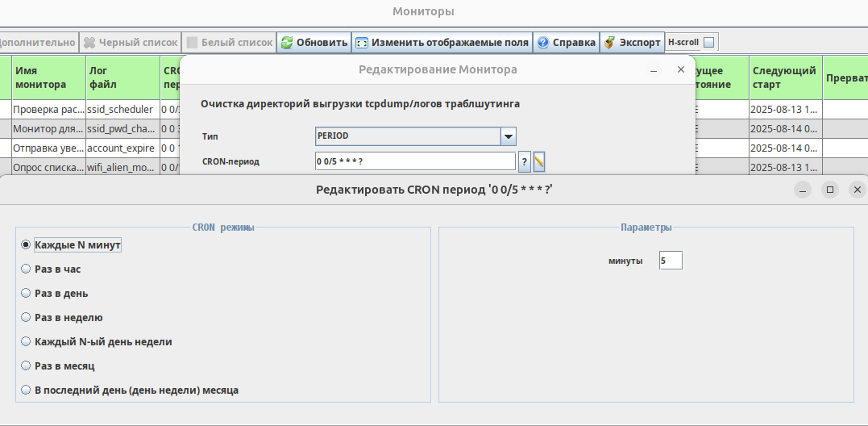Select the ssid_pwd_cha... log cell
Screen dimensions: 868x426
coord(123,128)
